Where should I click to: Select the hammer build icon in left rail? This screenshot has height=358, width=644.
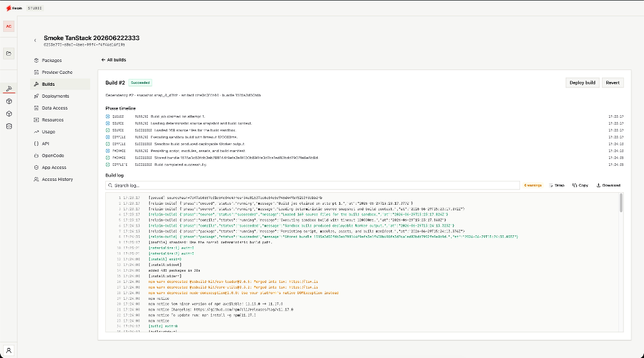[9, 88]
